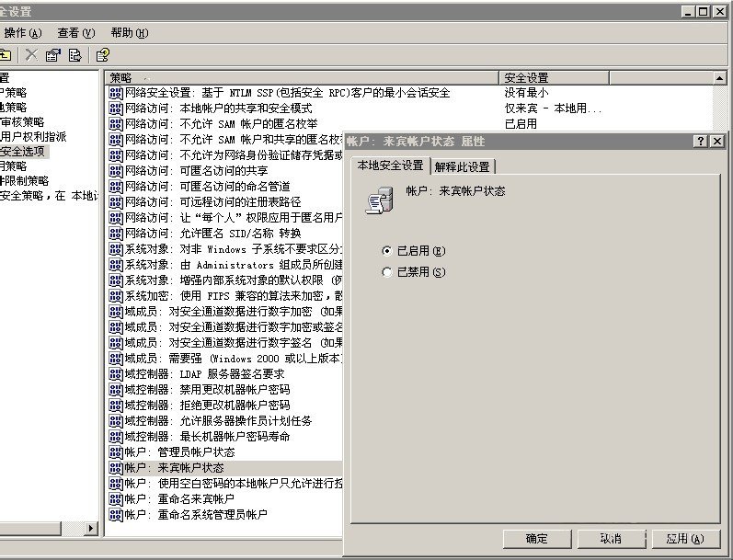Sort by the 策略 column header
The width and height of the screenshot is (733, 560).
click(302, 77)
